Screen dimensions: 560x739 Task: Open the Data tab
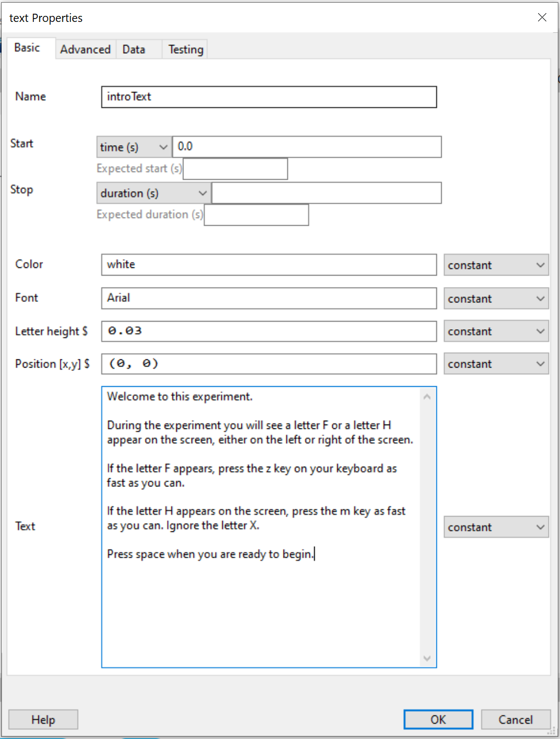point(134,49)
